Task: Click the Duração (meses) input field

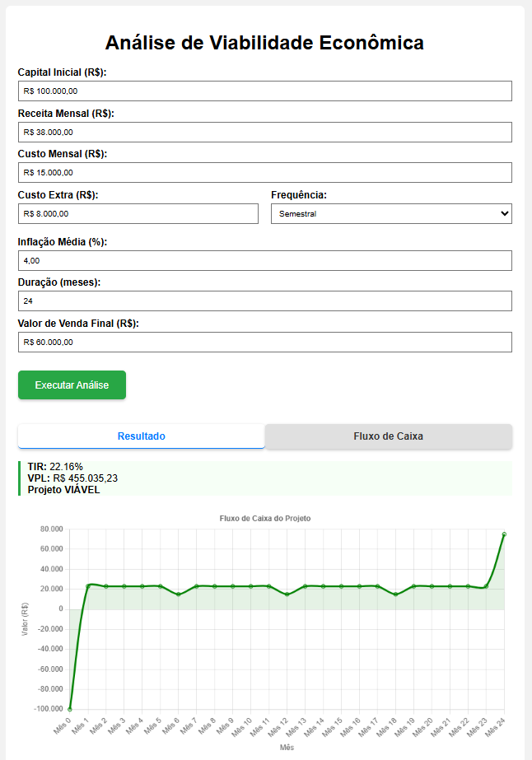Action: tap(264, 301)
